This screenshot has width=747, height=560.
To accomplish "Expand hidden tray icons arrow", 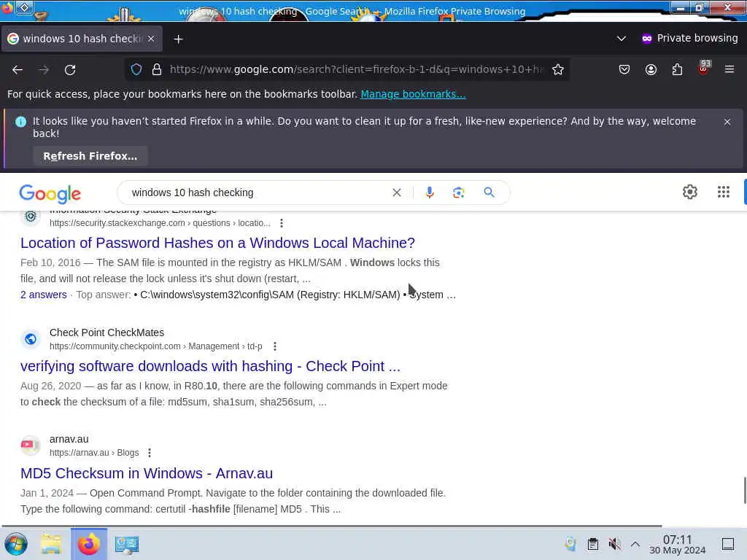I will pos(635,544).
